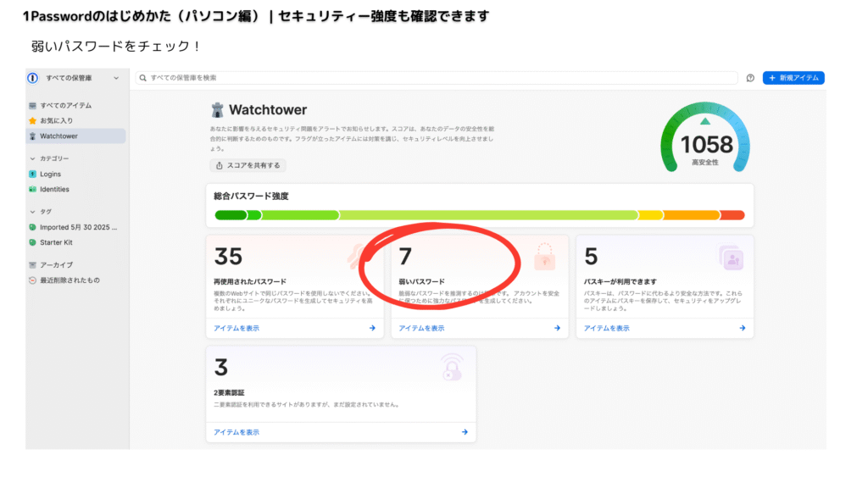Click the tag icon beside Imported 5月 30 2025
The image size is (868, 488).
point(33,227)
